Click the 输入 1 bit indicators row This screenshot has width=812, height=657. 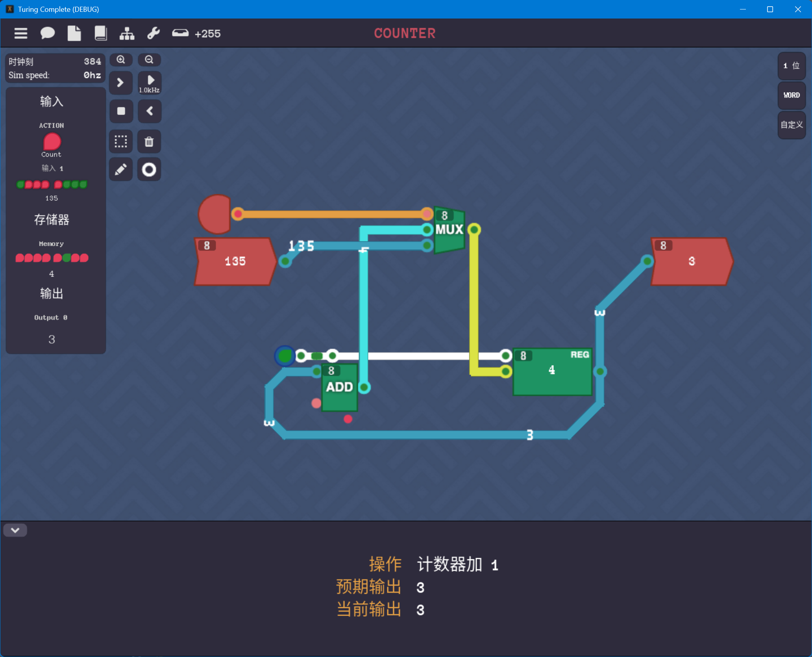click(52, 184)
